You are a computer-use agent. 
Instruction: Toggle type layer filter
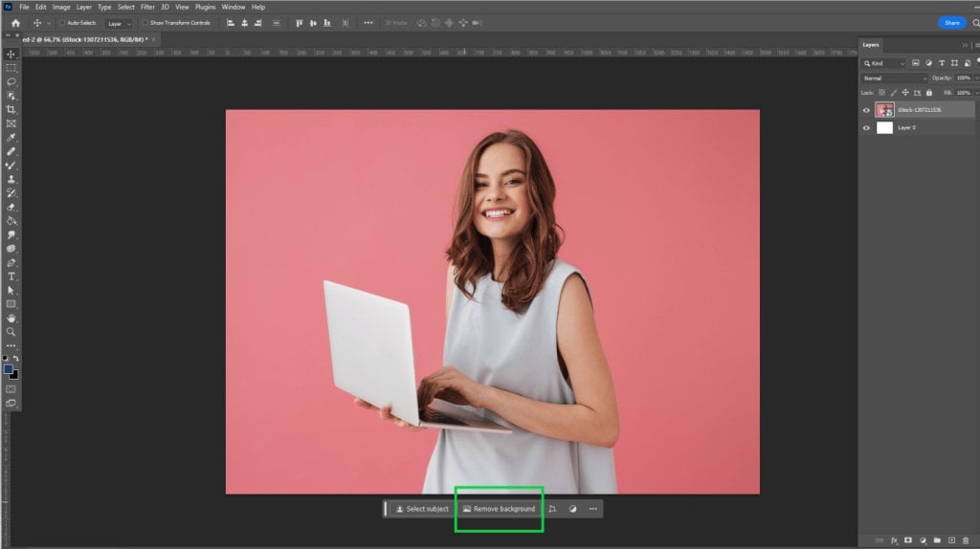pos(942,63)
